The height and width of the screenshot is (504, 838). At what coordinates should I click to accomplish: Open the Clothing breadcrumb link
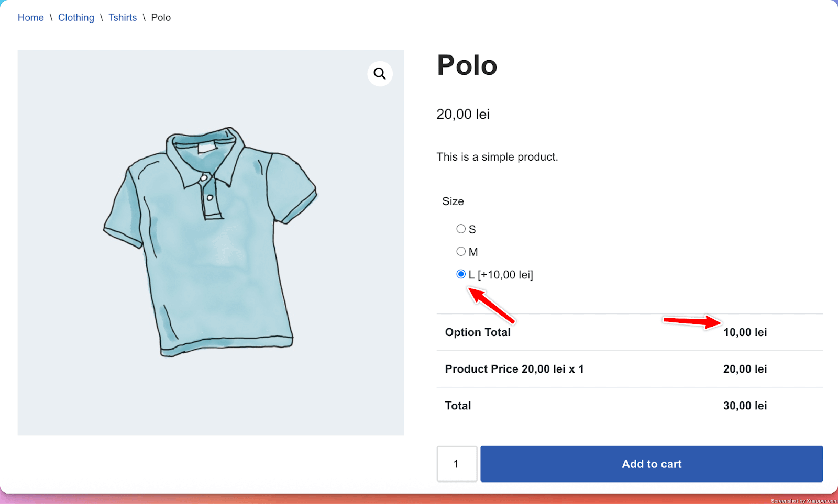(x=76, y=18)
